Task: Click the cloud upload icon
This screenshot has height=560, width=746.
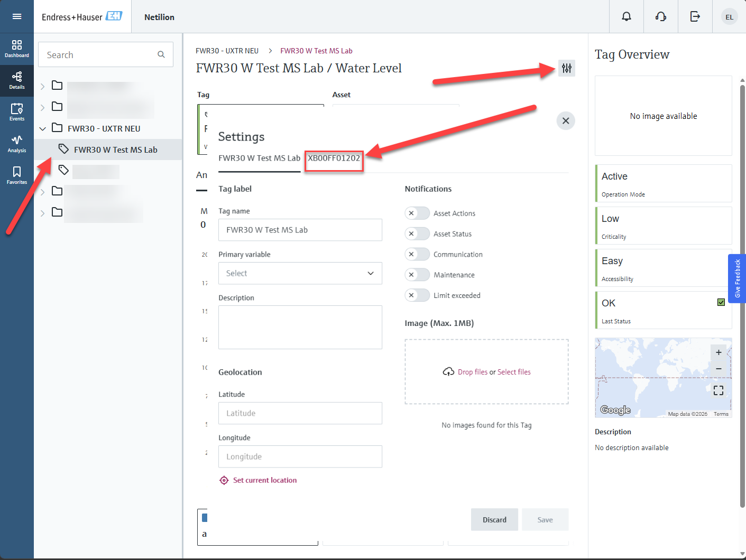Action: 448,372
